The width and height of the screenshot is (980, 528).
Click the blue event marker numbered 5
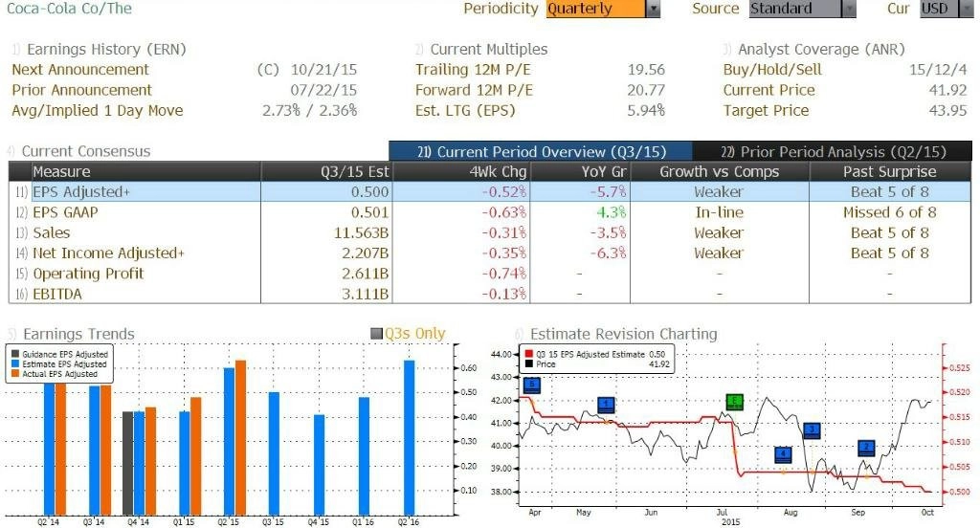pos(531,385)
